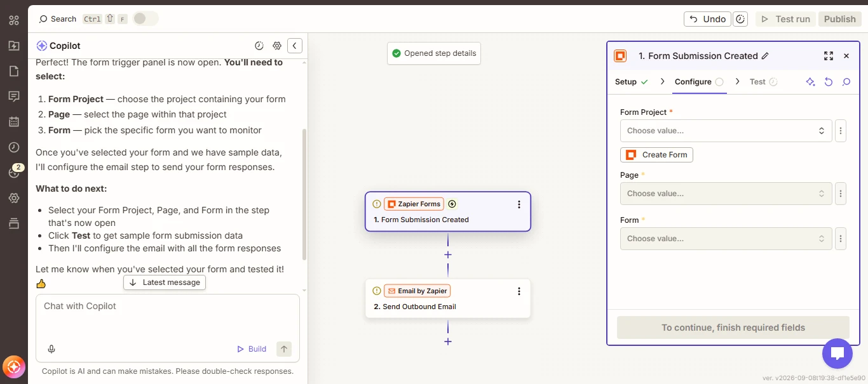
Task: Open the document page icon in sidebar
Action: click(x=14, y=71)
